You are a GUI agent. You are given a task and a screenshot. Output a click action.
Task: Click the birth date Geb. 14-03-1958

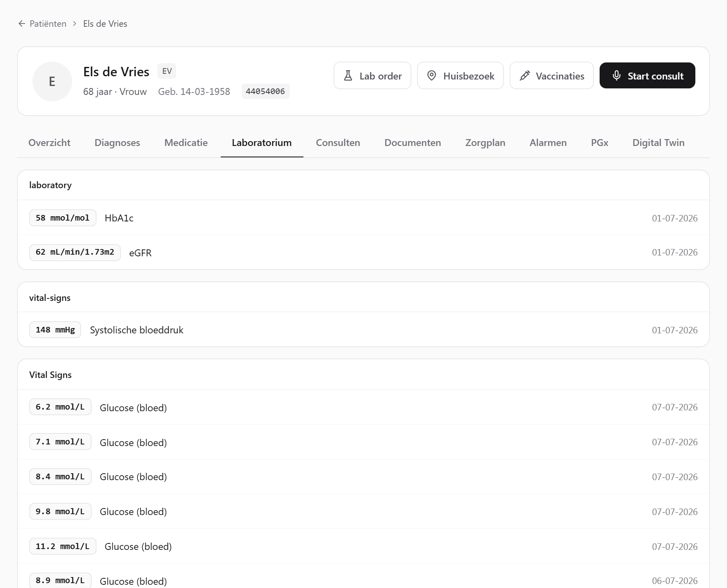(x=194, y=92)
